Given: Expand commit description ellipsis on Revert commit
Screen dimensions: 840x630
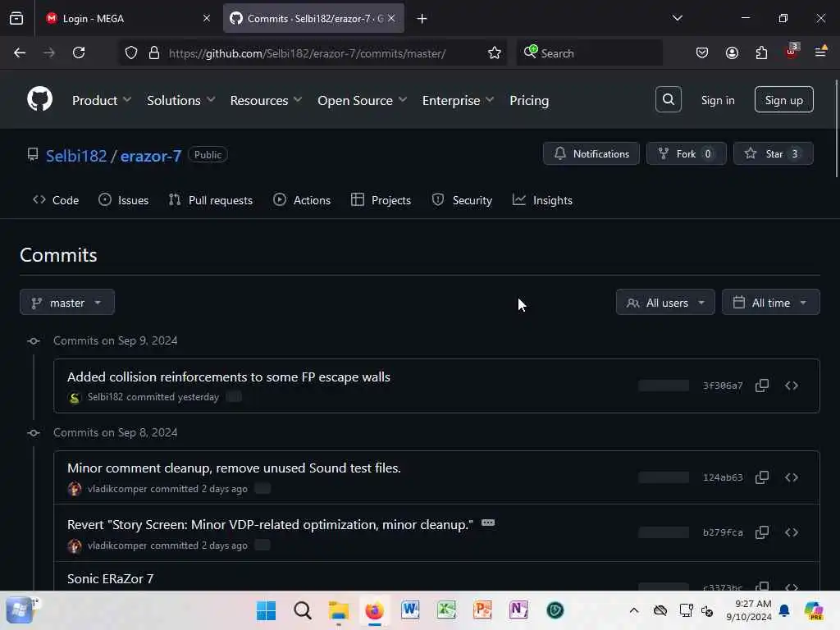Looking at the screenshot, I should tap(487, 523).
